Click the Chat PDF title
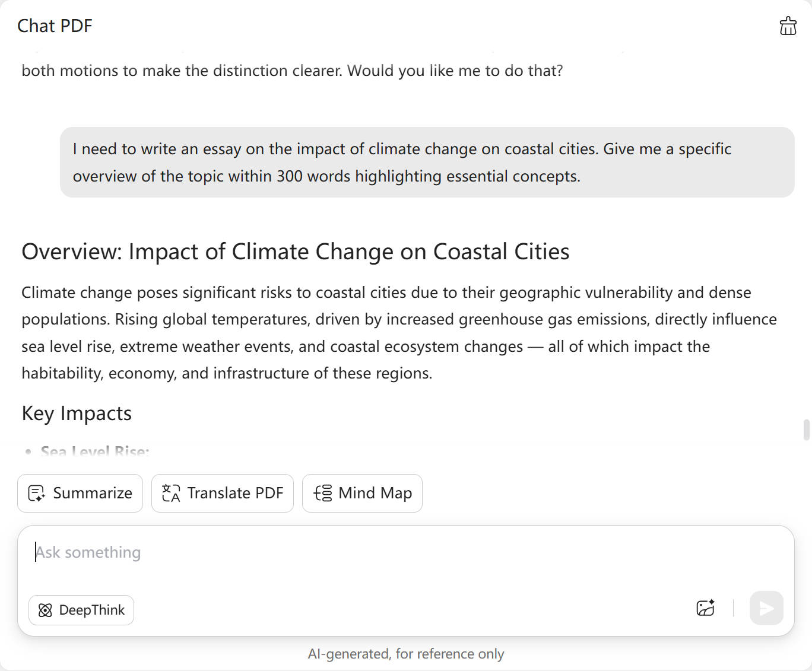 [x=55, y=26]
